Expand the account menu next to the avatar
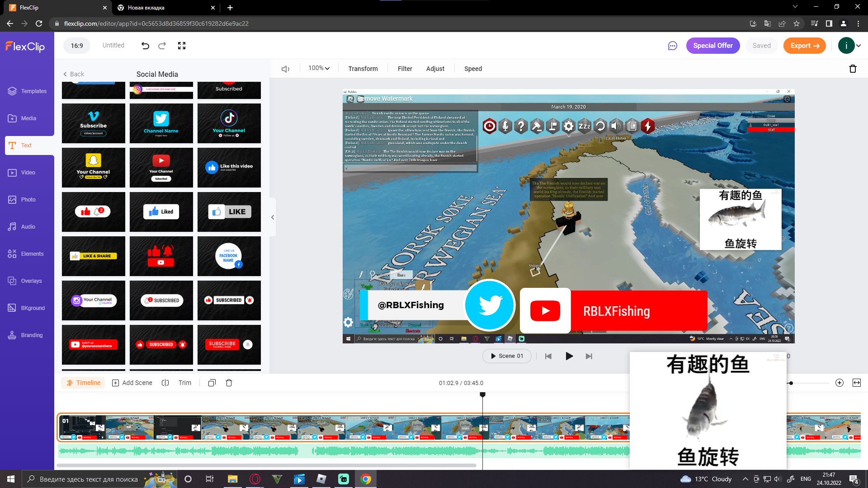 coord(858,45)
